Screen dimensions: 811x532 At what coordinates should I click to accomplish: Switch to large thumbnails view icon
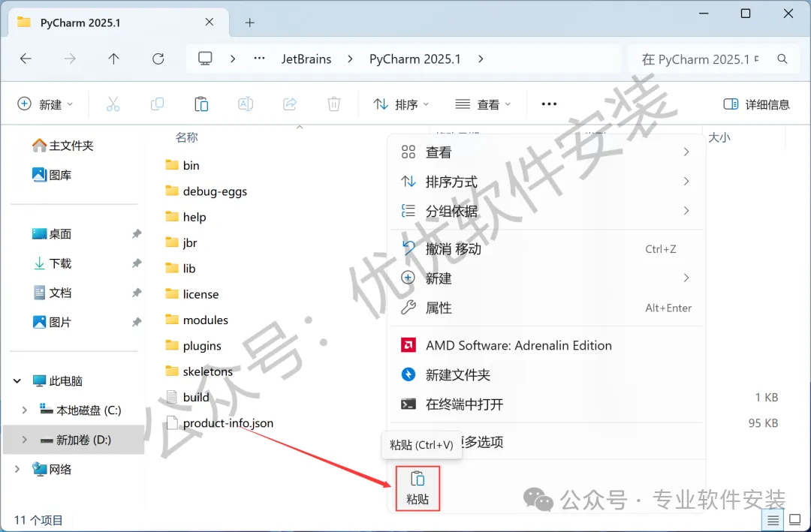795,520
